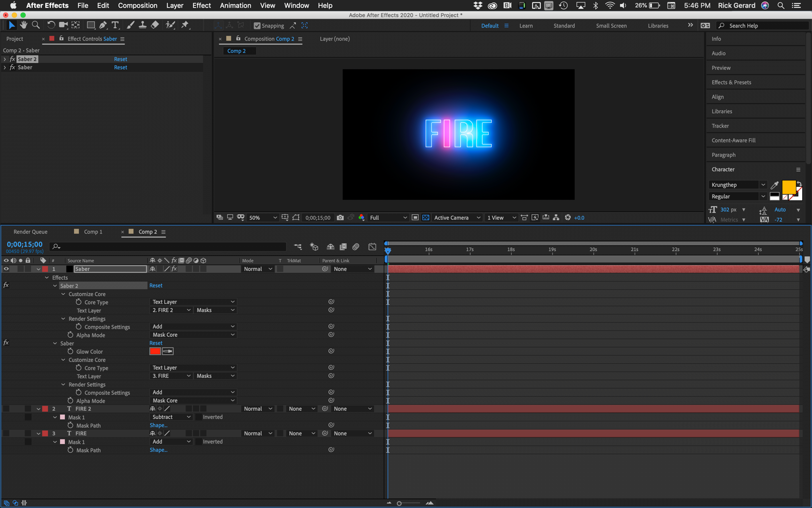Toggle Snapping in the toolbar

pyautogui.click(x=257, y=26)
